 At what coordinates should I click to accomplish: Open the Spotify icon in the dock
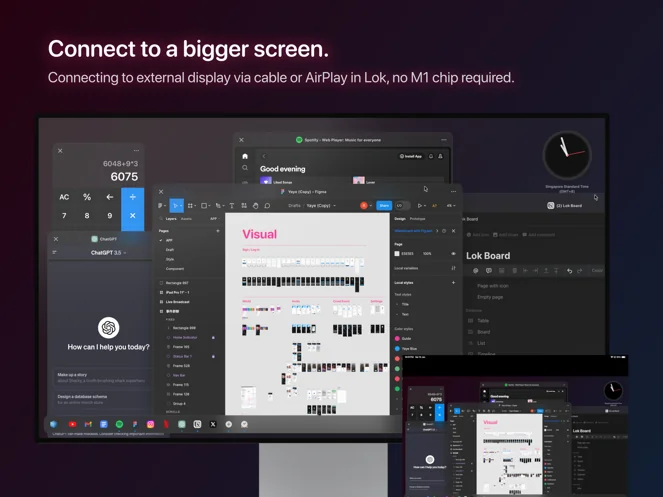click(119, 424)
